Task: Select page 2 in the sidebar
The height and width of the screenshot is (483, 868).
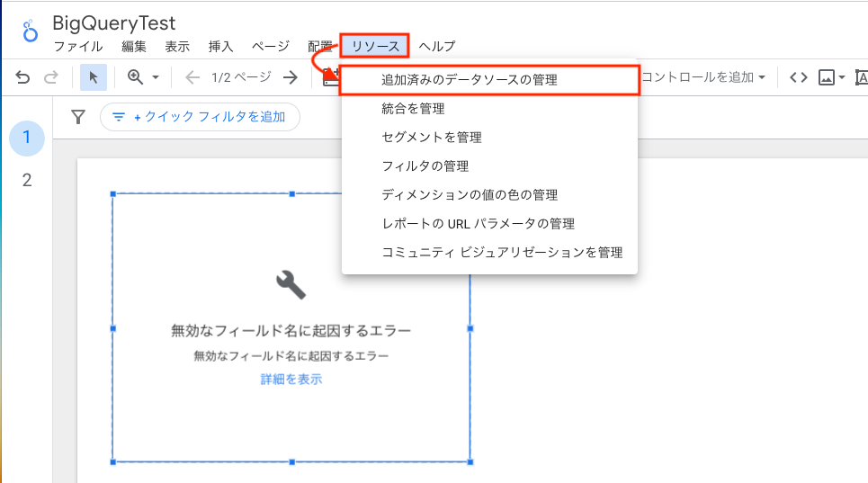Action: coord(27,181)
